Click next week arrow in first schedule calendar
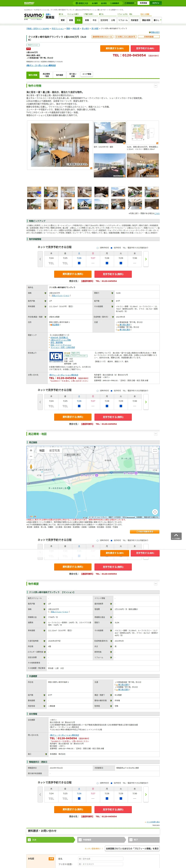The height and width of the screenshot is (868, 186). pyautogui.click(x=146, y=259)
